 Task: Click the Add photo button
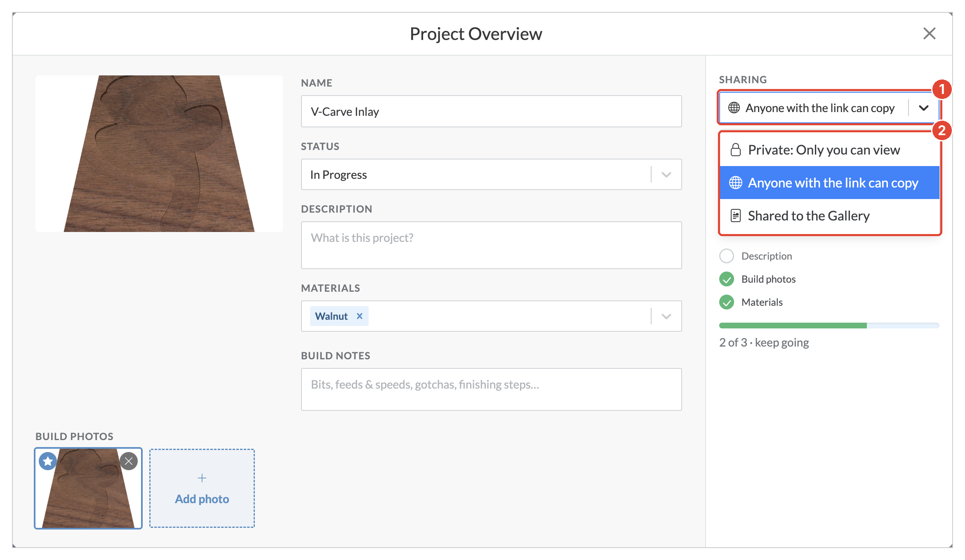[202, 488]
